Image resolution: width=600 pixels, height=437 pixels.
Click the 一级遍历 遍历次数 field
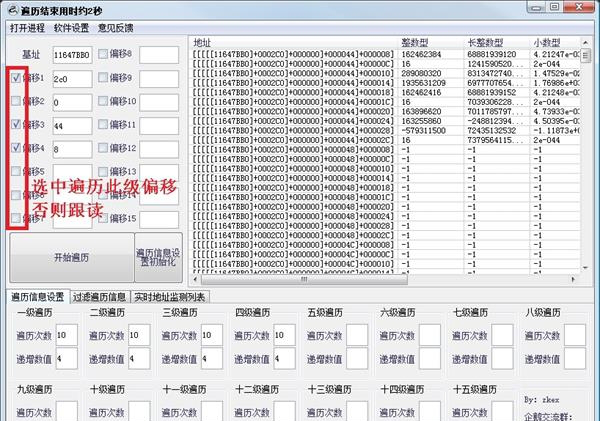67,335
